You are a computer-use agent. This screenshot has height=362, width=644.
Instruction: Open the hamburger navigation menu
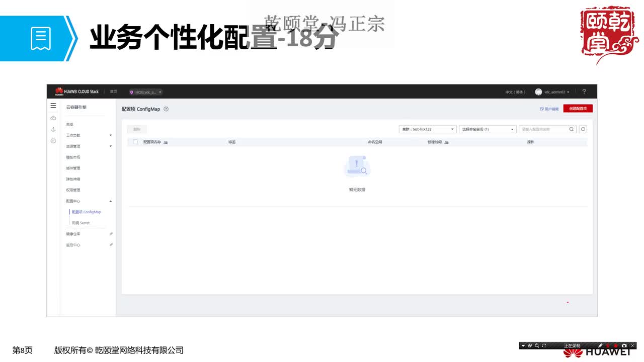pyautogui.click(x=53, y=106)
